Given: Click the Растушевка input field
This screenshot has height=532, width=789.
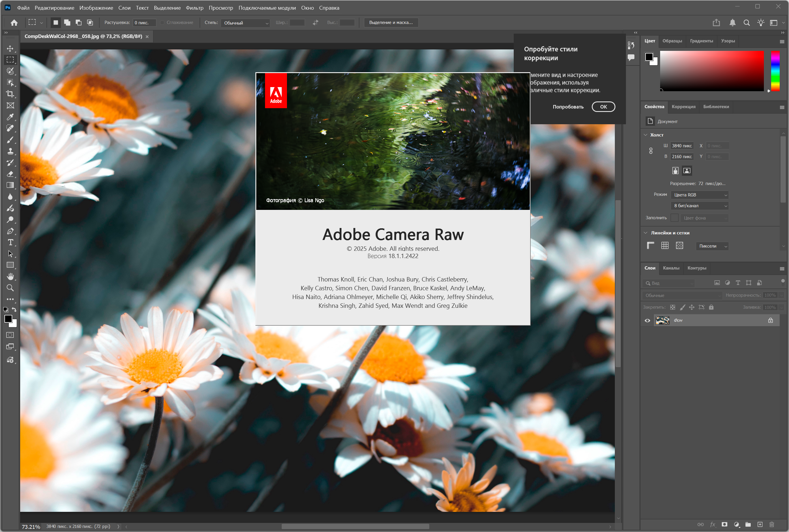Looking at the screenshot, I should (x=144, y=23).
